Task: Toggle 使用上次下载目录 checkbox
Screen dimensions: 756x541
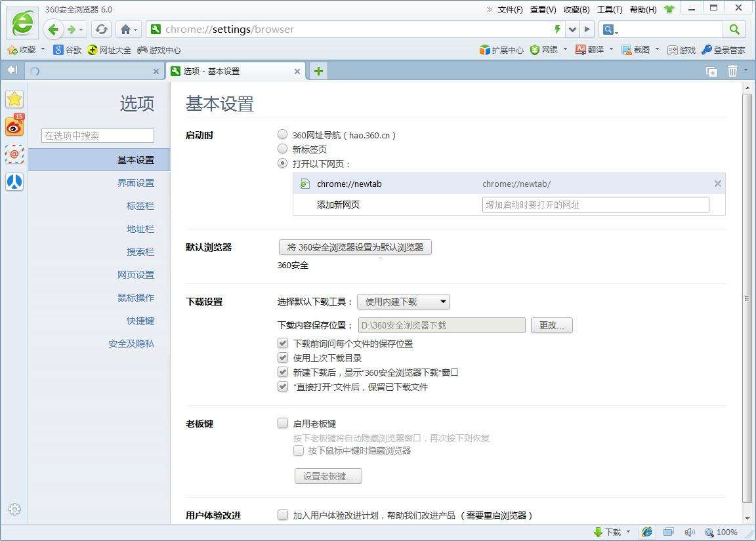Action: [283, 358]
